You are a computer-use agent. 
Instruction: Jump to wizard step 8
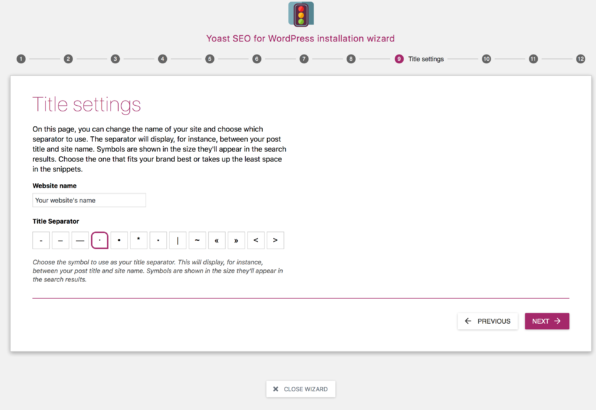(351, 59)
